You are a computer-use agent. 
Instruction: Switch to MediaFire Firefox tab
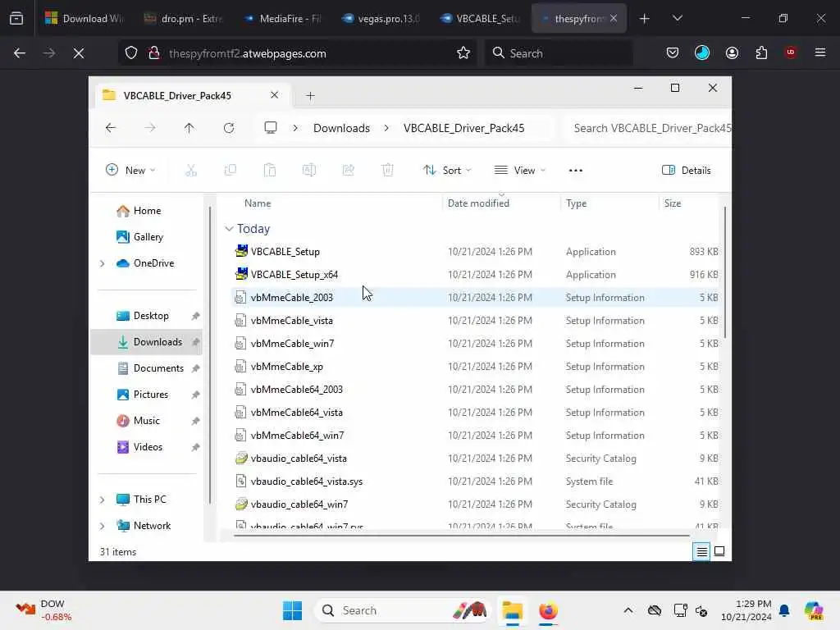click(281, 18)
